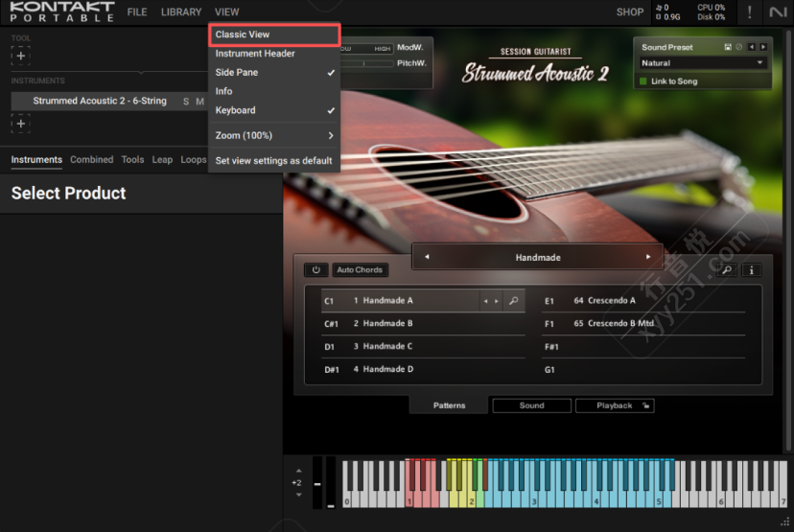Image resolution: width=794 pixels, height=532 pixels.
Task: Previous pattern arrow in Handmade A slot
Action: [485, 301]
